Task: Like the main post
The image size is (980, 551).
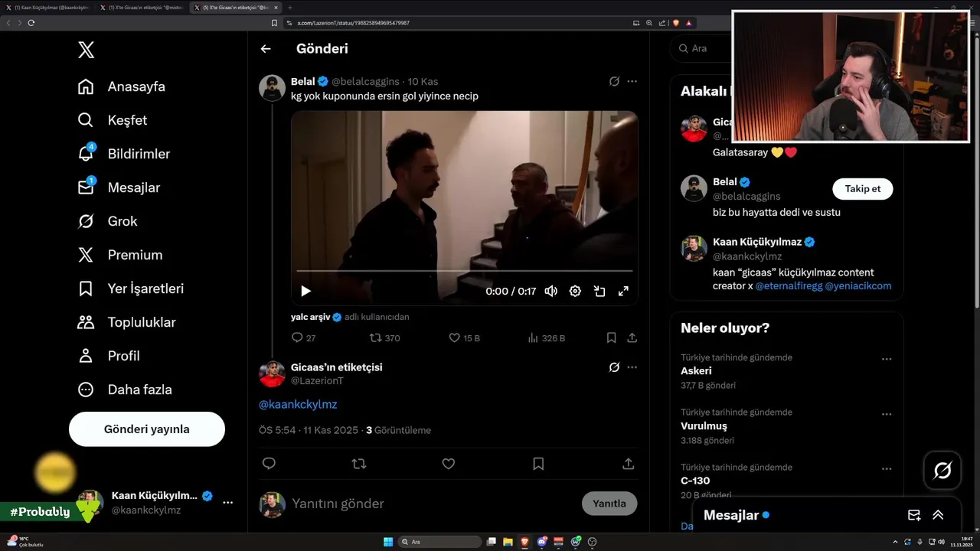Action: 449,464
